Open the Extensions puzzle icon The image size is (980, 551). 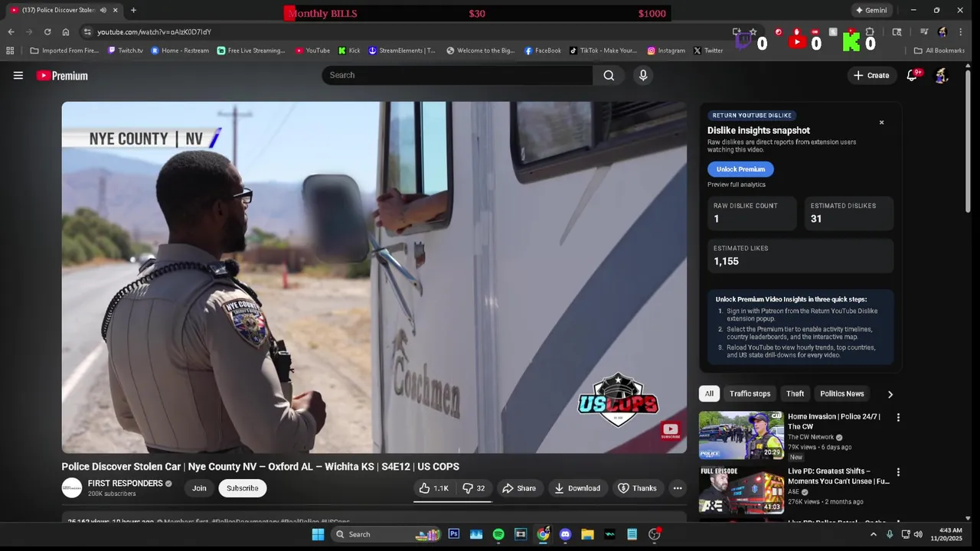tap(870, 31)
